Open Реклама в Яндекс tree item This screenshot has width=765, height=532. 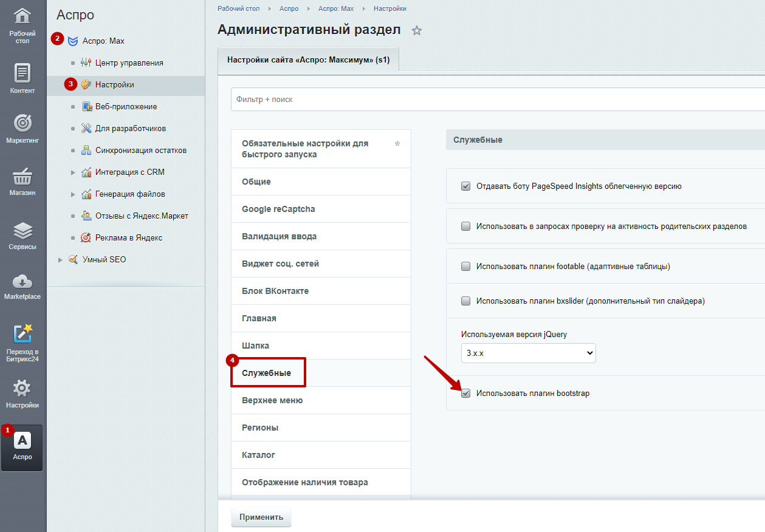point(129,238)
